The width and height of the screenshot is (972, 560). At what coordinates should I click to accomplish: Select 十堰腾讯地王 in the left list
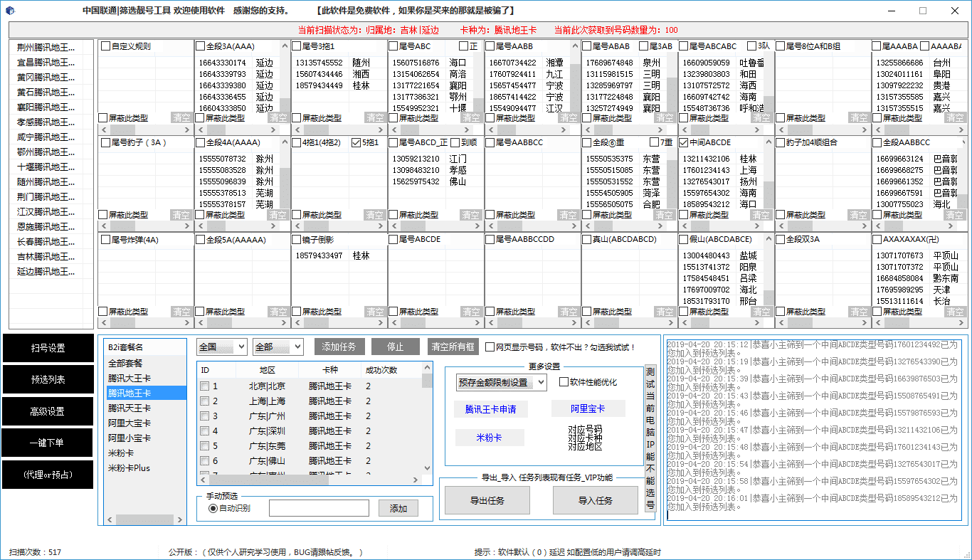[46, 167]
